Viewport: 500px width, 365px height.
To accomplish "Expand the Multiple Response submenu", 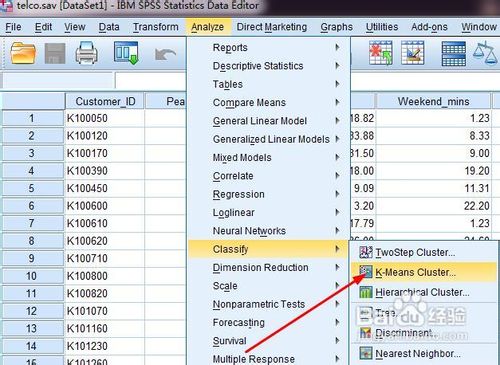I will point(269,359).
